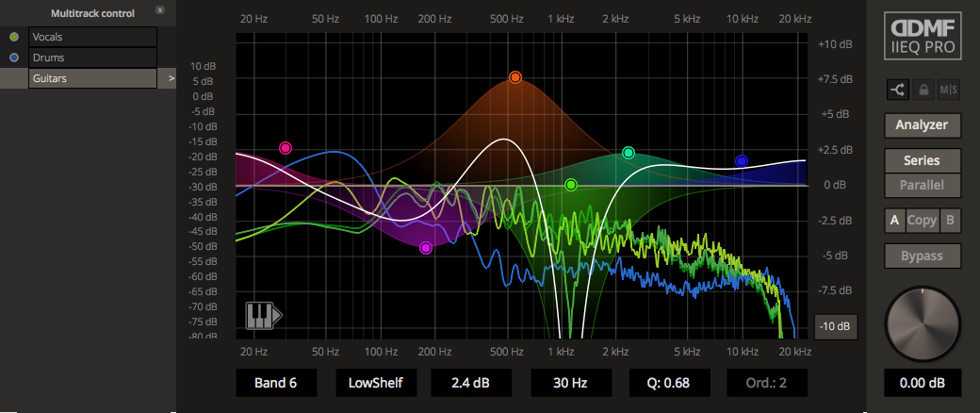980x413 pixels.
Task: Click the 30 Hz frequency field
Action: point(571,383)
